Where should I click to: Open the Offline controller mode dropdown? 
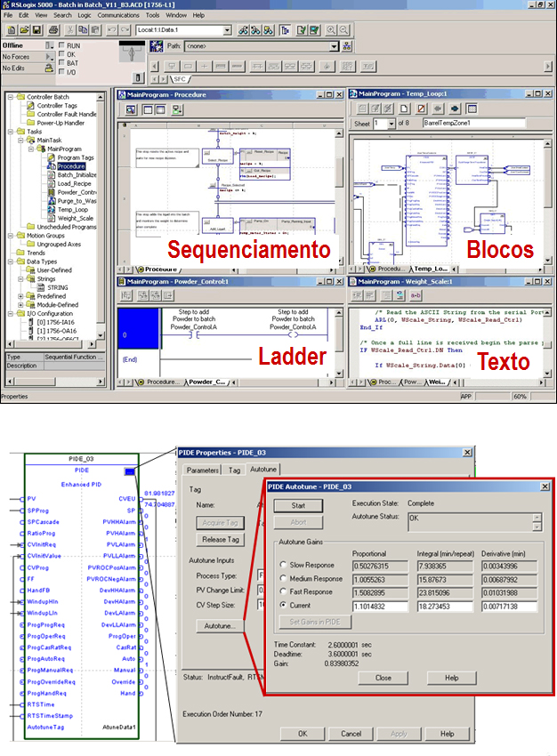click(50, 45)
